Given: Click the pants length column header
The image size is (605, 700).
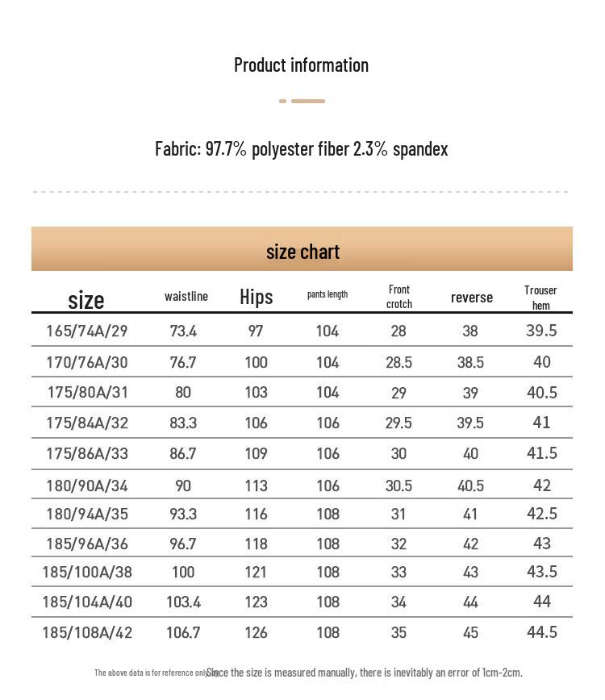Looking at the screenshot, I should pos(328,294).
